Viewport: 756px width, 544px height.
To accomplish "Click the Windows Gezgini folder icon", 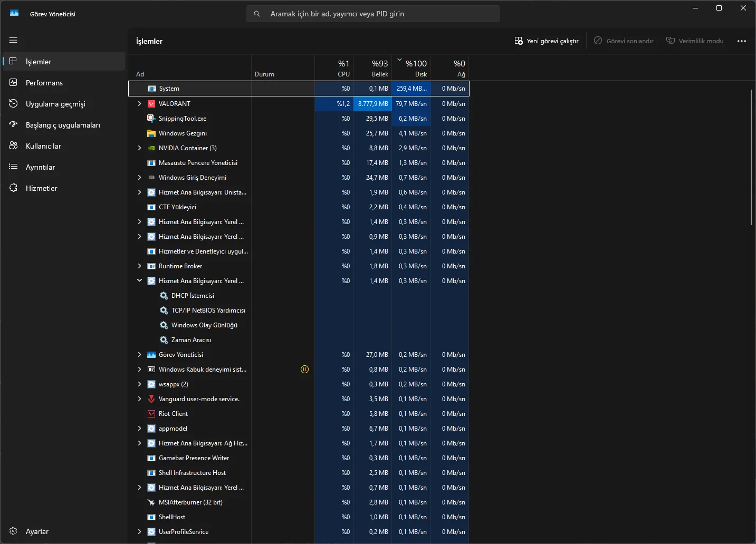I will 151,133.
